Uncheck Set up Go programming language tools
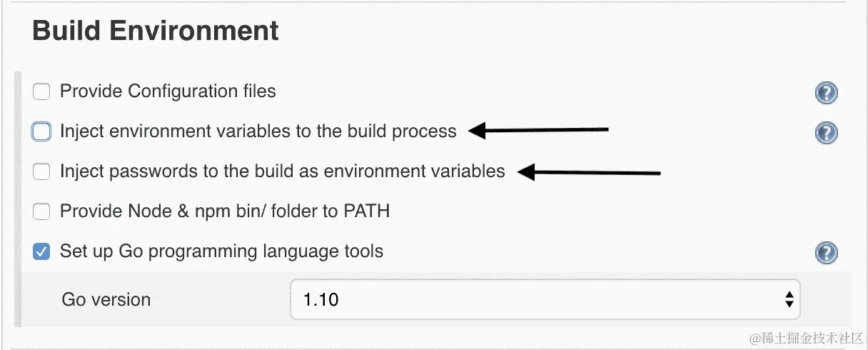 point(42,251)
